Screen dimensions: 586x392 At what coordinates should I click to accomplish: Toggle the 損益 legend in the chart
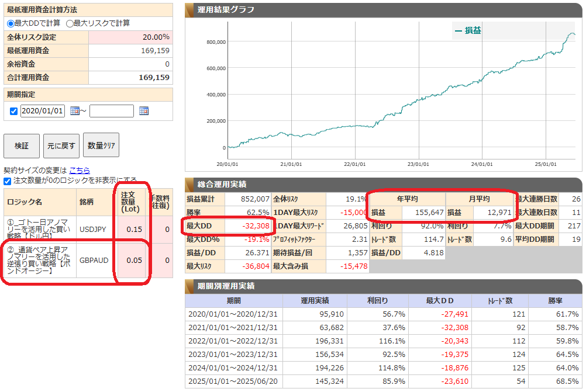click(468, 30)
